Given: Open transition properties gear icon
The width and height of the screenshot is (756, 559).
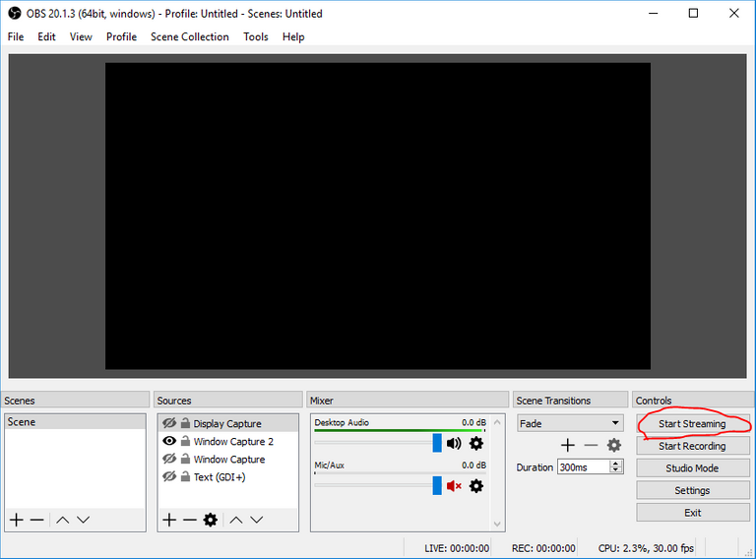Looking at the screenshot, I should tap(614, 446).
